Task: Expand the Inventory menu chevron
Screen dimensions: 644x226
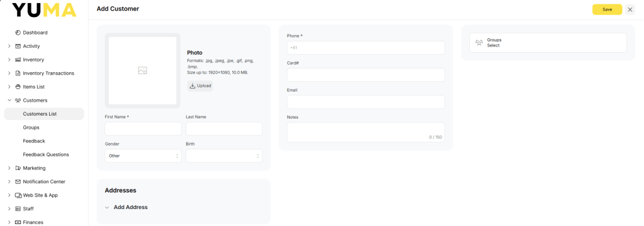Action: (x=9, y=60)
